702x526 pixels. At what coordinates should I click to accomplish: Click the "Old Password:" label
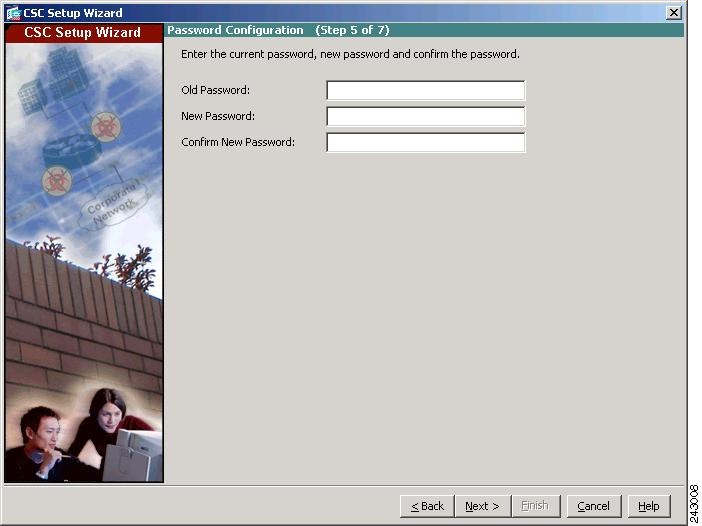[x=215, y=90]
